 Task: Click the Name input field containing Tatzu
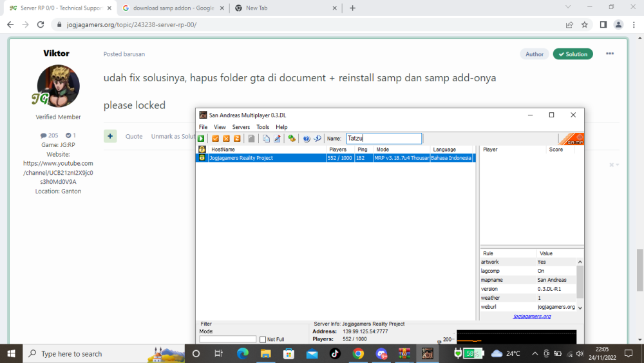click(384, 139)
